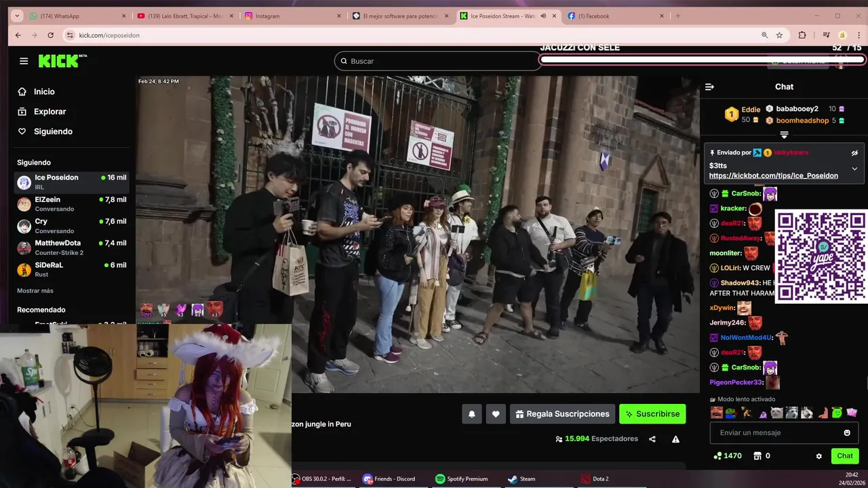The height and width of the screenshot is (488, 868).
Task: Select the crying man quick emote
Action: coord(716,413)
